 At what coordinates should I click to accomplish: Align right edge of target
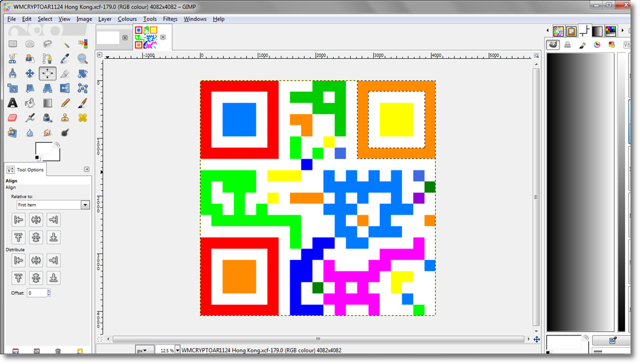(53, 220)
